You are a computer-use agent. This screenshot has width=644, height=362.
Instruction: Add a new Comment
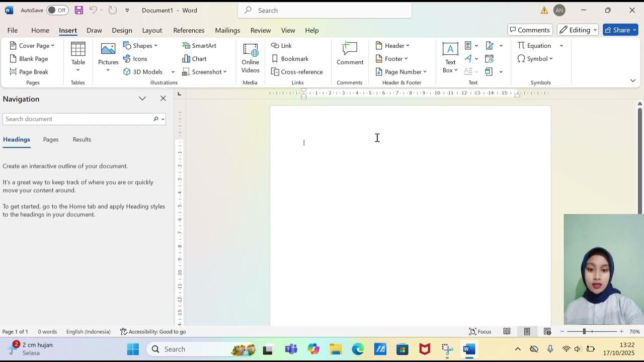coord(350,54)
